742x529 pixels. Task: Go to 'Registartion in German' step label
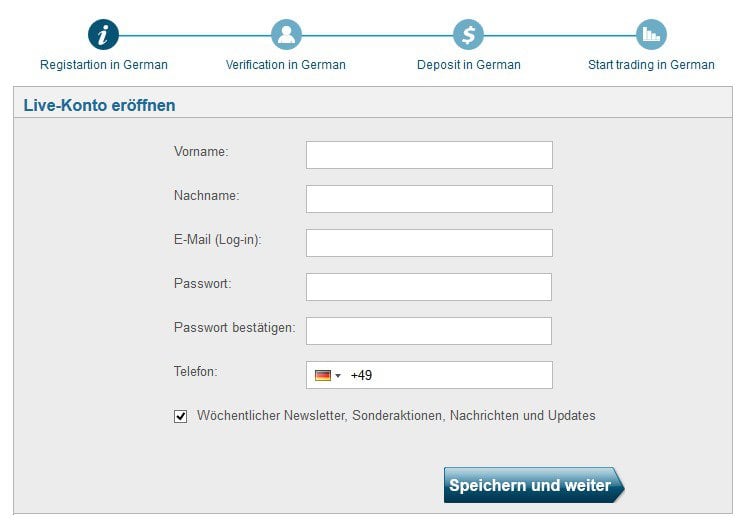coord(104,65)
